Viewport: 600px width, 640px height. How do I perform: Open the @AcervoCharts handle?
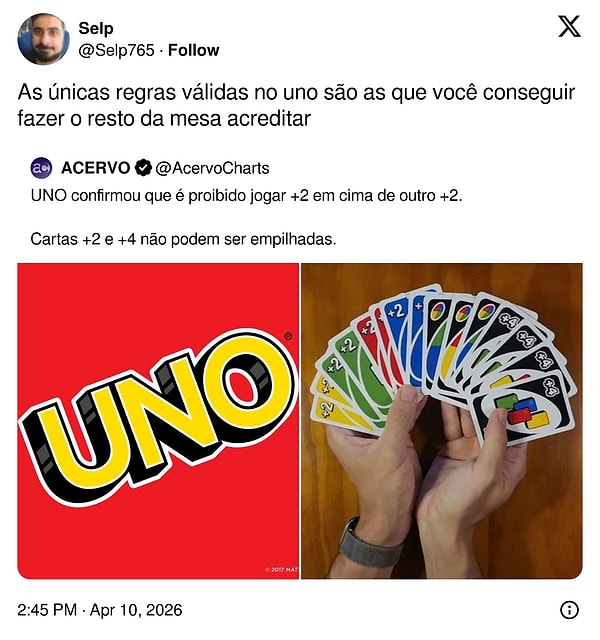click(212, 168)
